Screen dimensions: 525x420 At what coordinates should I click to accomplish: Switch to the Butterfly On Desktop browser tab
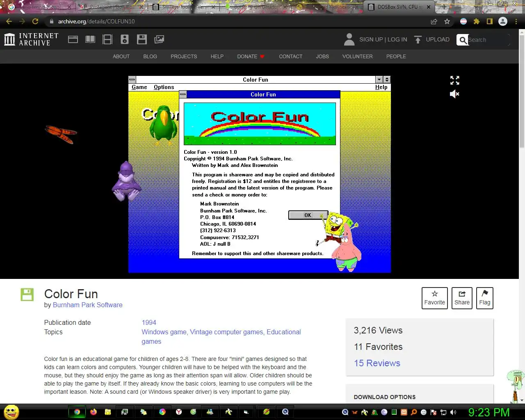click(255, 7)
